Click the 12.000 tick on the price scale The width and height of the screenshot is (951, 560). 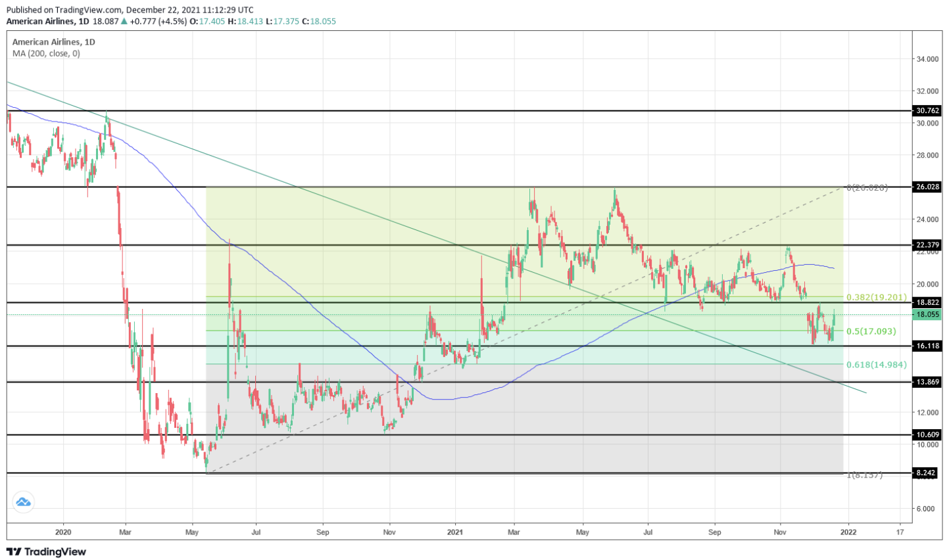pos(927,412)
